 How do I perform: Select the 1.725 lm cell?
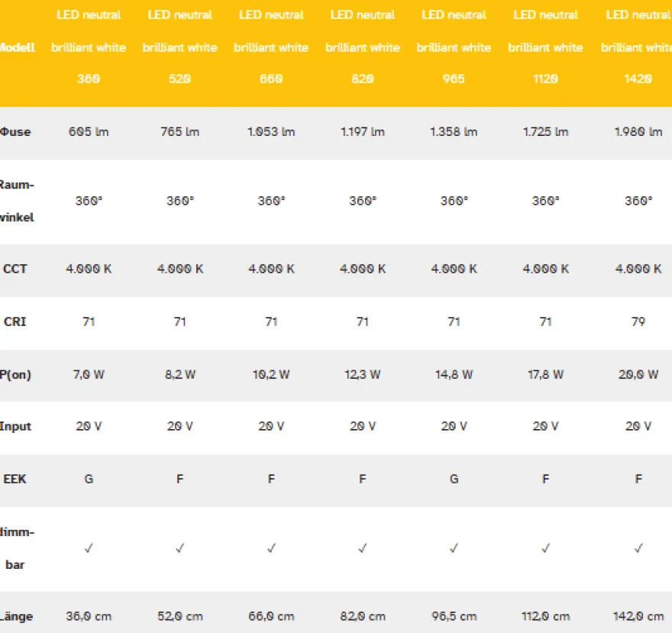[545, 132]
